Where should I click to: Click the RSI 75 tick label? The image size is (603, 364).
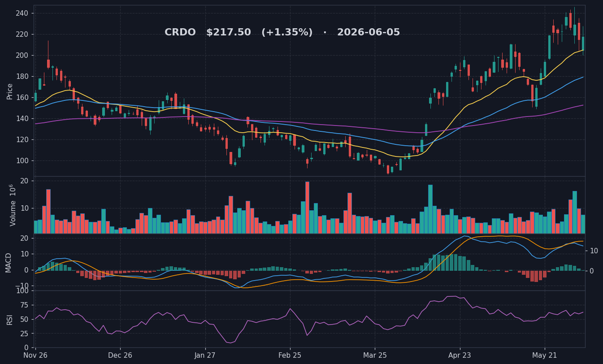coord(24,306)
